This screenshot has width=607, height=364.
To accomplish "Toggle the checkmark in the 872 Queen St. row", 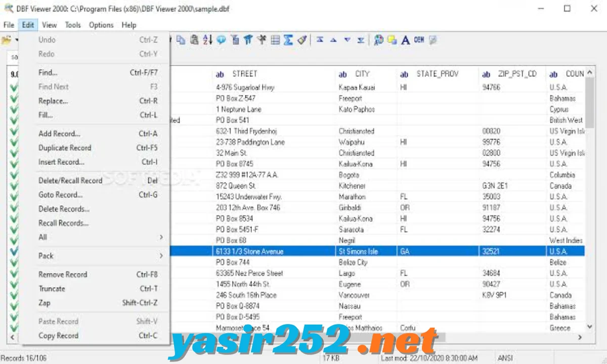I will tap(14, 186).
